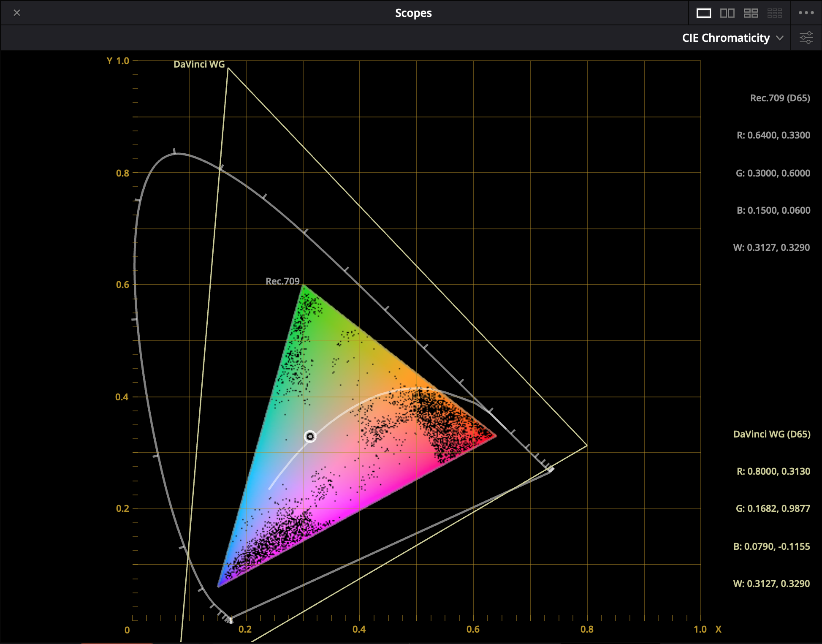Select the DaVinci WG (D65) heading text

click(x=772, y=434)
